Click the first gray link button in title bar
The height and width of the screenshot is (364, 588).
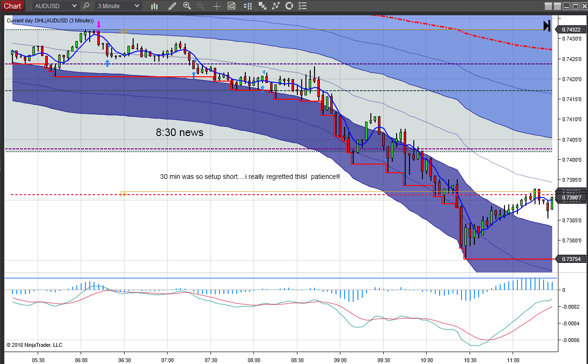click(548, 6)
